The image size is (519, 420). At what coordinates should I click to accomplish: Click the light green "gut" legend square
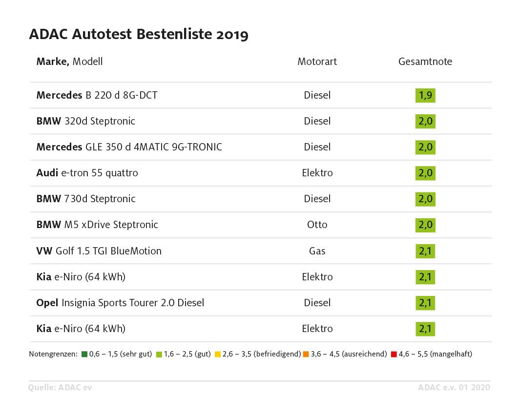pos(159,354)
